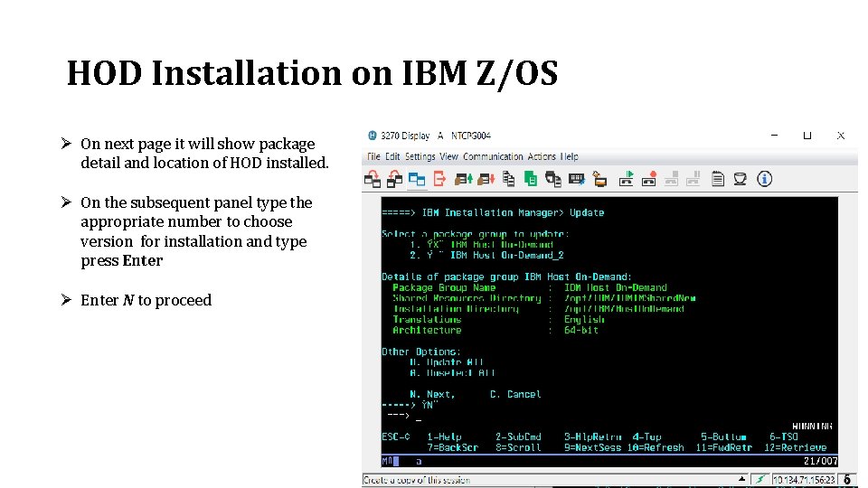Click the 4-Top function key label

coord(646,436)
